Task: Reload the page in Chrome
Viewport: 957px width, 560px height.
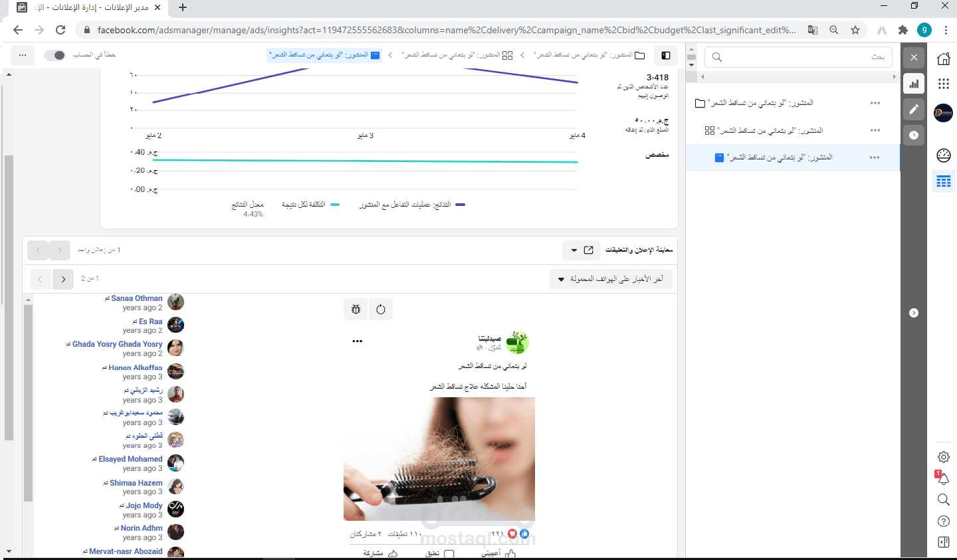Action: tap(60, 30)
